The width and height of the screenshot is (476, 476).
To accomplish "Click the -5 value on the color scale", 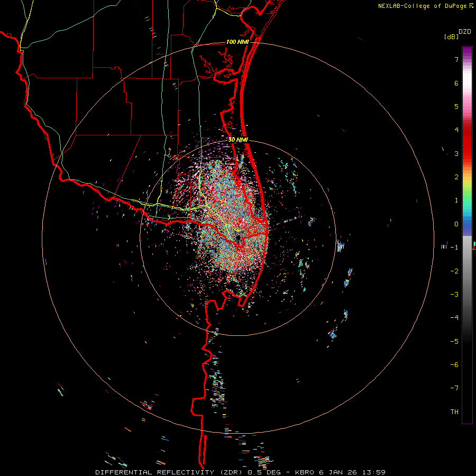I will 454,342.
